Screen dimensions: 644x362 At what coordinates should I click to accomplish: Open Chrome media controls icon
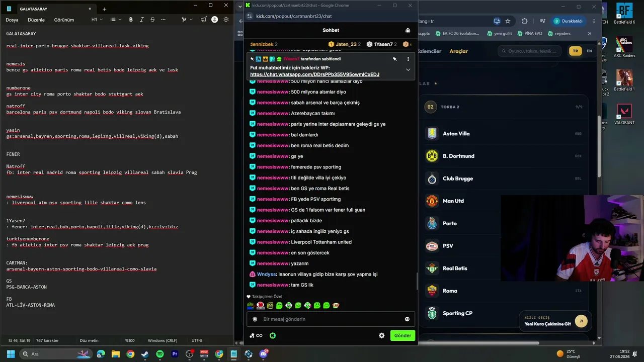[x=542, y=21]
